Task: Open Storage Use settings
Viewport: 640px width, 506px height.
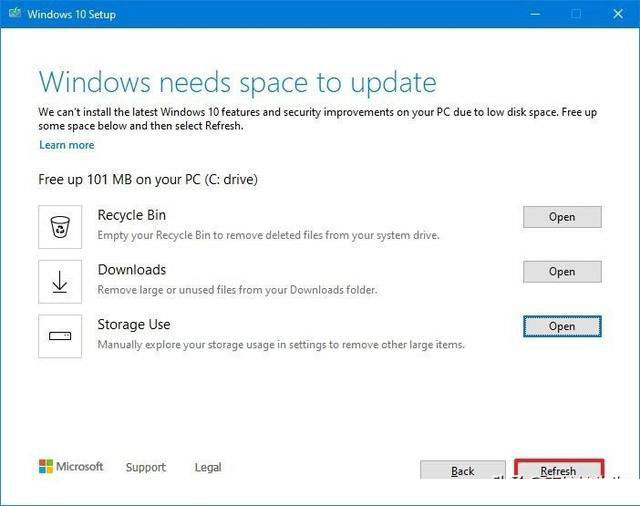Action: tap(562, 326)
